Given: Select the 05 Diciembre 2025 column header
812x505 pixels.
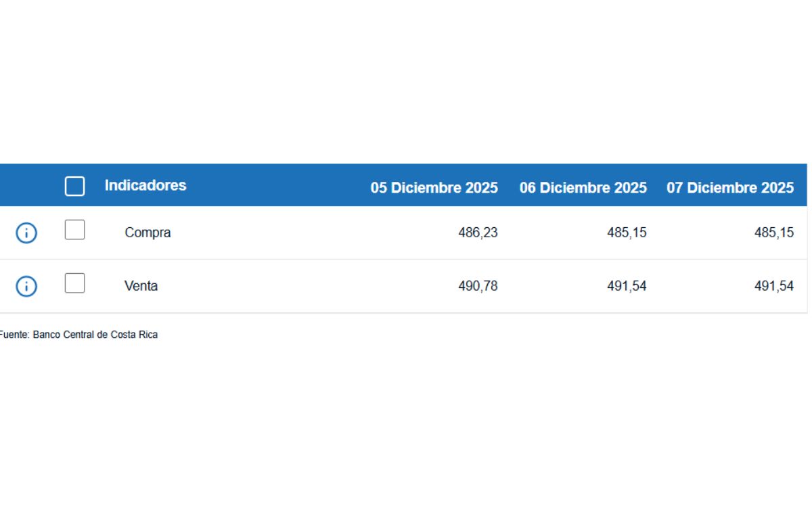Looking at the screenshot, I should [435, 187].
